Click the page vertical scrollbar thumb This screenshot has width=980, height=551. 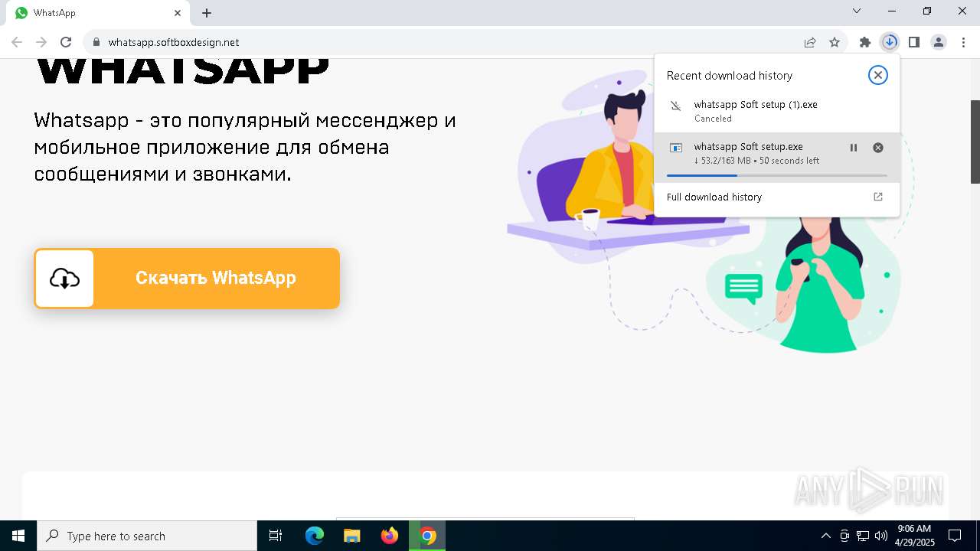coord(975,142)
